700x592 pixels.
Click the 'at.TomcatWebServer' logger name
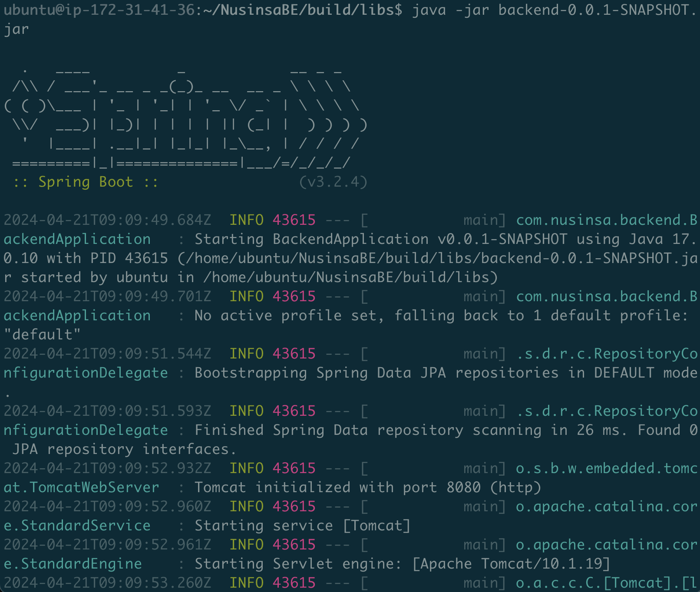tap(81, 487)
